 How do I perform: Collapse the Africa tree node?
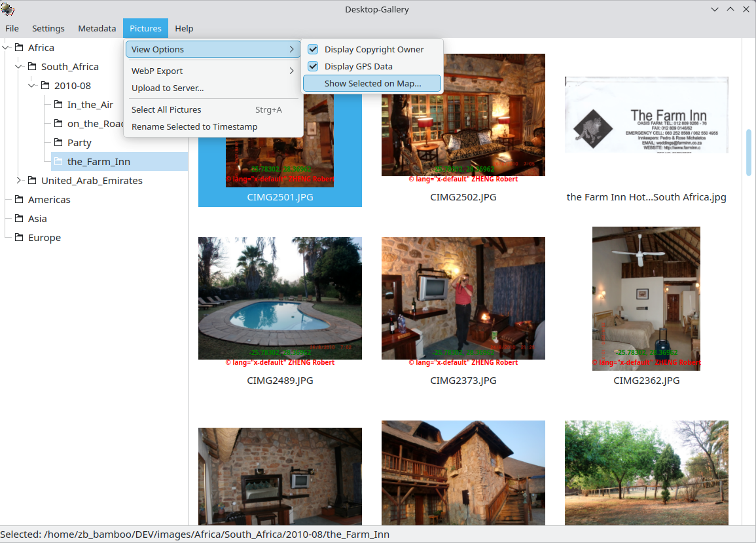[x=7, y=48]
